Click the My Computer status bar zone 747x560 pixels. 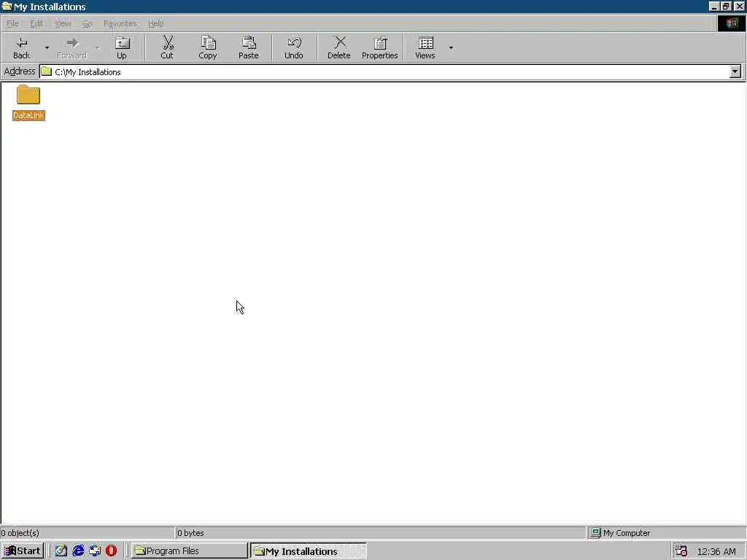pyautogui.click(x=666, y=533)
